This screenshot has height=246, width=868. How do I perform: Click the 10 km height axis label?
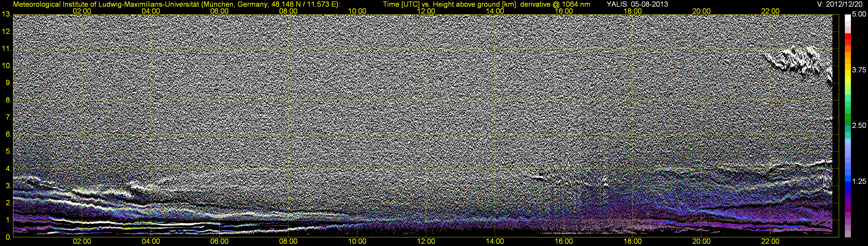coord(6,66)
